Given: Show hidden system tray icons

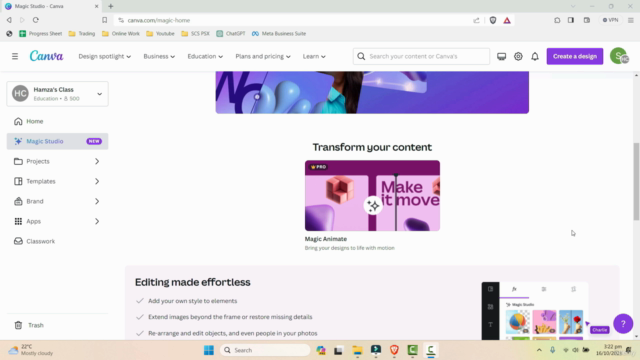Looking at the screenshot, I should click(539, 350).
